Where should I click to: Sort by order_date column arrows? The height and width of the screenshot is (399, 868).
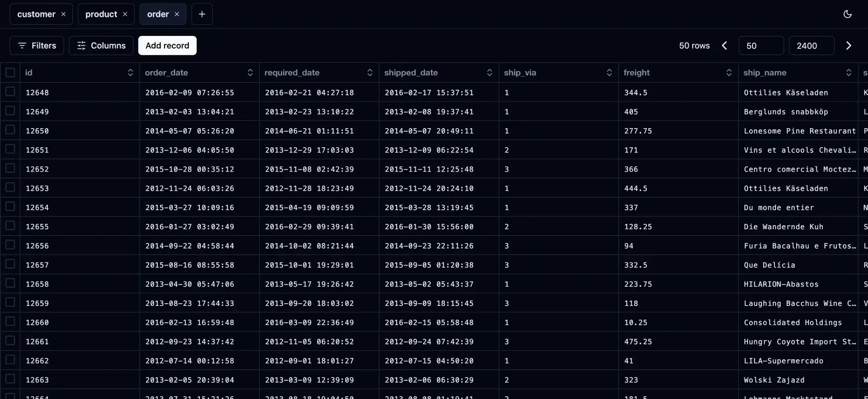(x=250, y=73)
